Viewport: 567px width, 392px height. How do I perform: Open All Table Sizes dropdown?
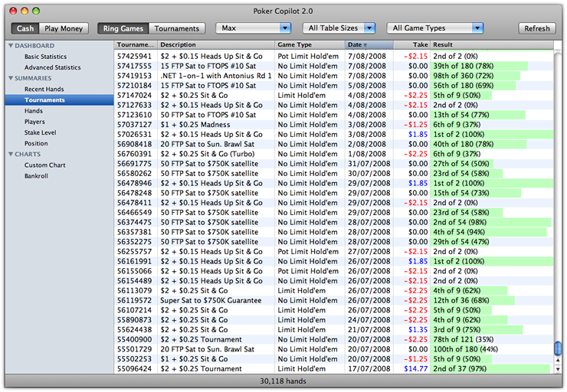coord(339,28)
